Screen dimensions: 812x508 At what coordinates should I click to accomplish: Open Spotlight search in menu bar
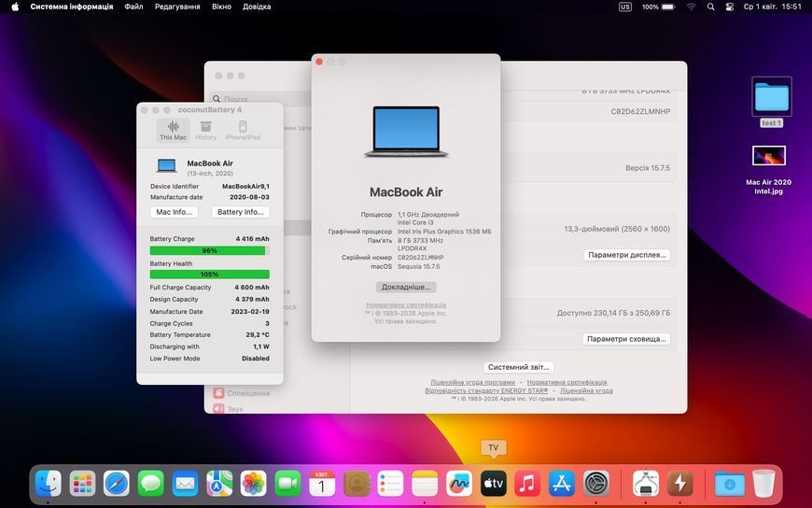710,7
